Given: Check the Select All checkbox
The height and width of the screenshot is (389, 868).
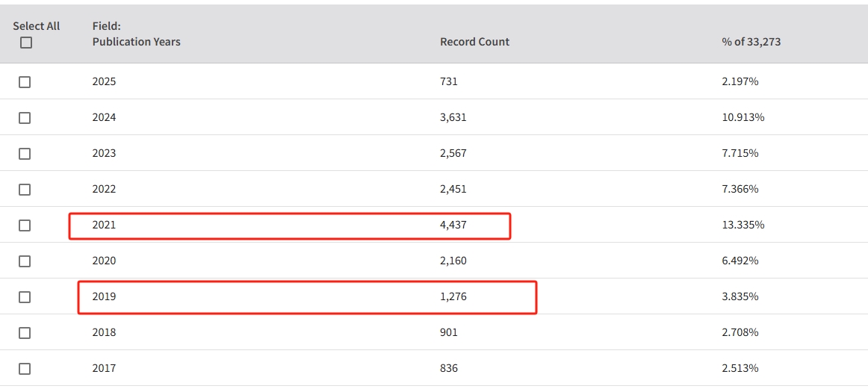Looking at the screenshot, I should pyautogui.click(x=26, y=43).
